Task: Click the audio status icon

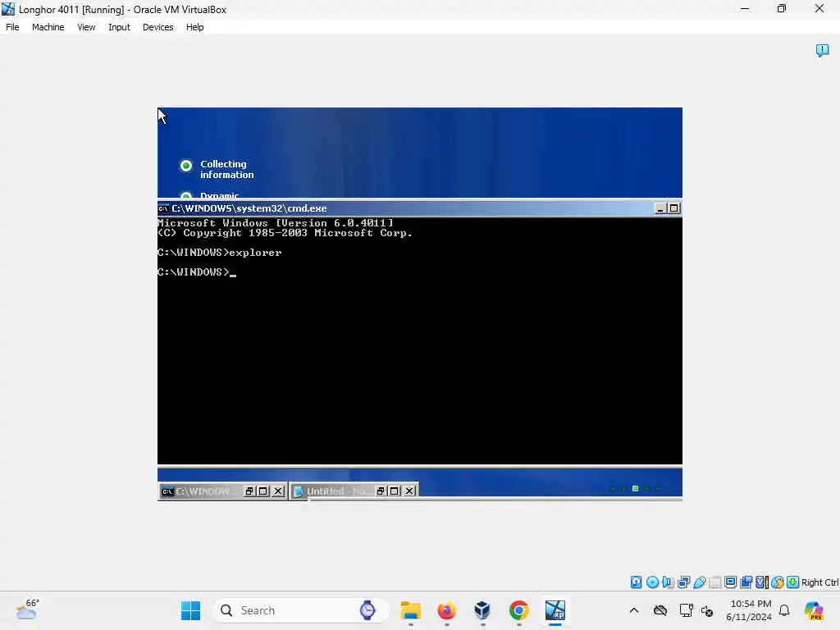Action: (x=668, y=582)
